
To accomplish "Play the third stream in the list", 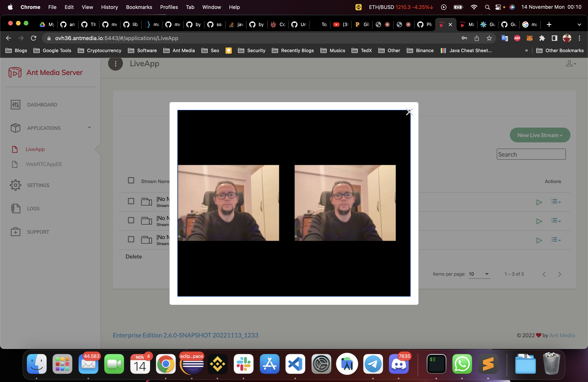I will 539,240.
